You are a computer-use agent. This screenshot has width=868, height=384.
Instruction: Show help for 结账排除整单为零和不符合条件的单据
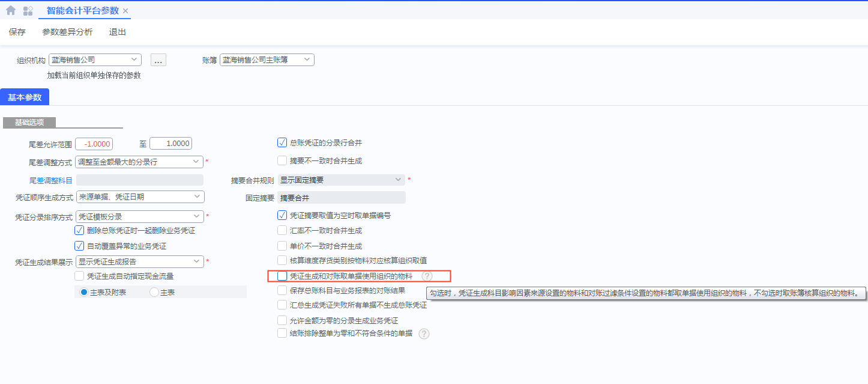(424, 334)
